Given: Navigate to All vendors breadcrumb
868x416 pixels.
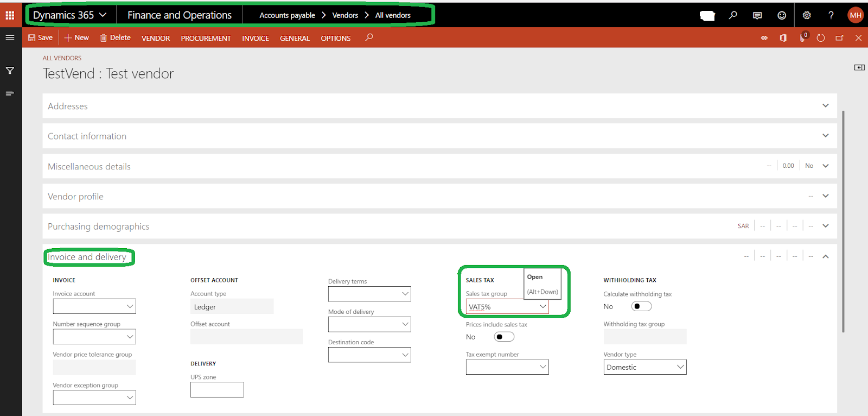Looking at the screenshot, I should coord(393,15).
